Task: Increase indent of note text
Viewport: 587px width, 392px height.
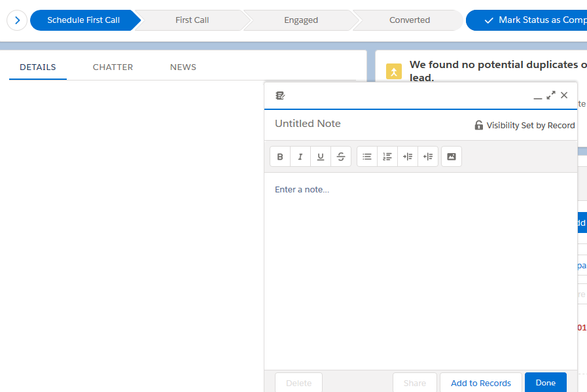Action: click(408, 157)
